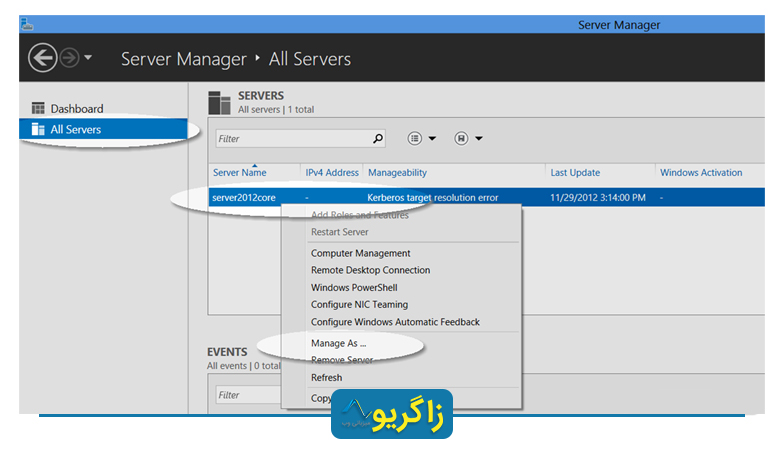Click the Events Filter text field
Viewport: 784px width, 450px height.
click(248, 395)
